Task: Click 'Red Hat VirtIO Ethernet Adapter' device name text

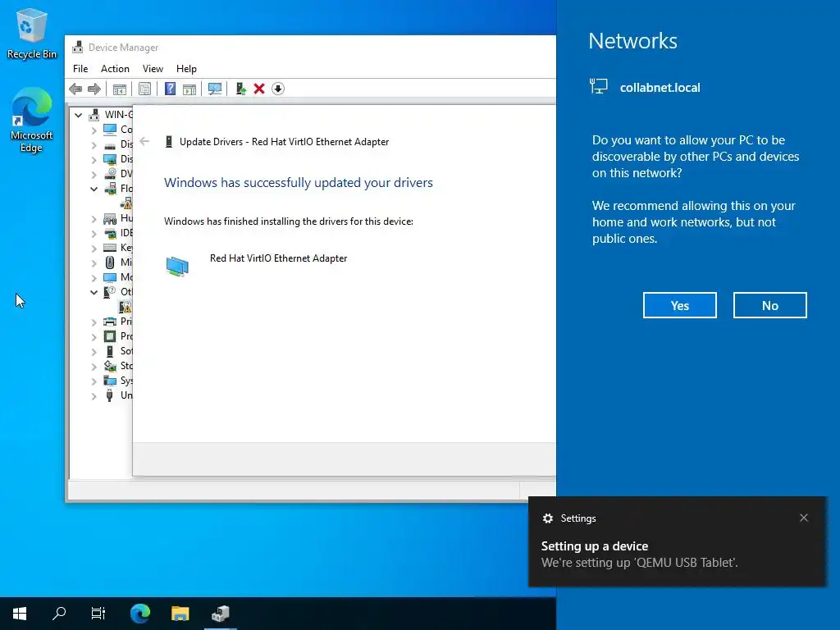Action: 278,258
